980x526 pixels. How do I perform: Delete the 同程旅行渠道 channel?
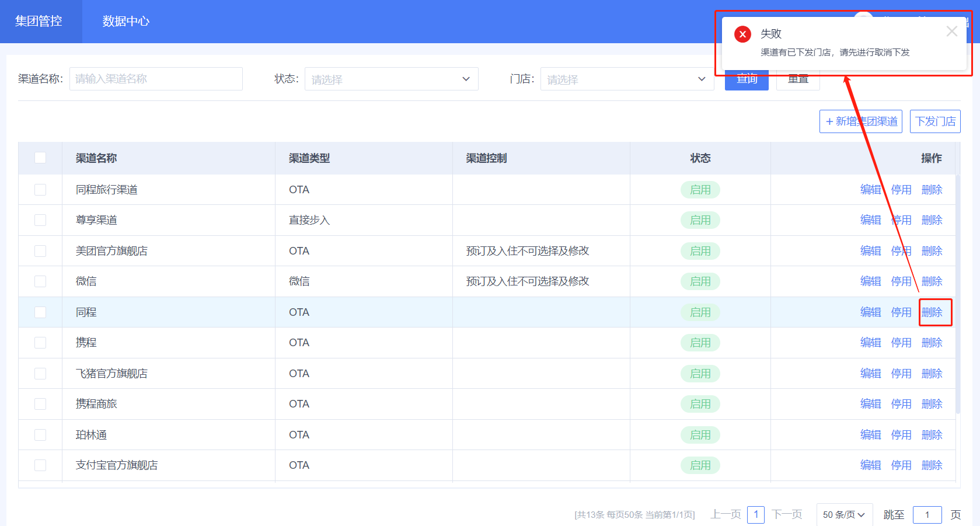point(932,190)
